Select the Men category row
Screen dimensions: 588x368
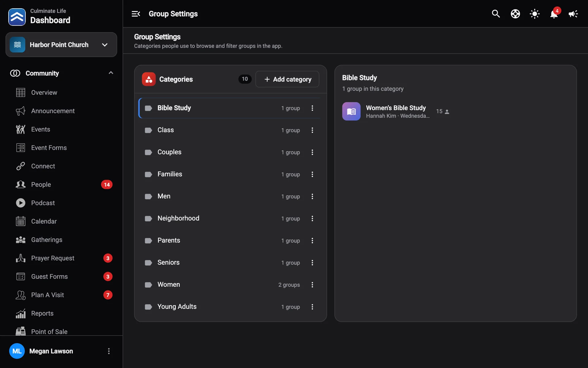[230, 196]
